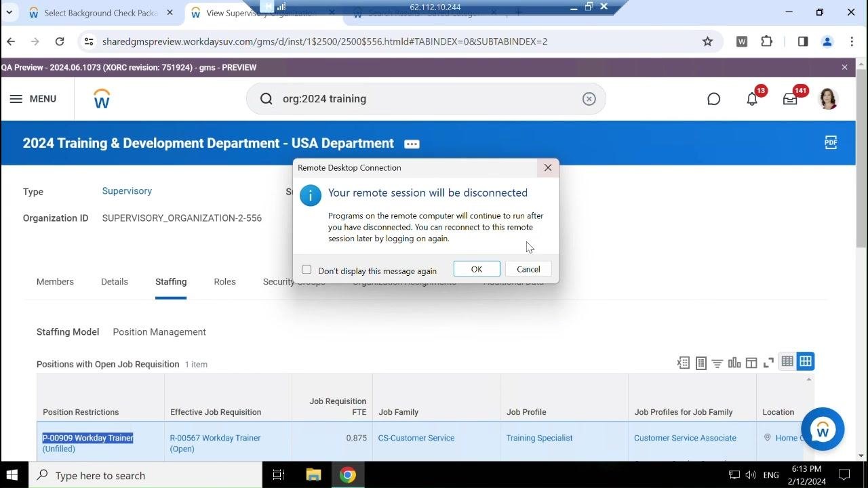Switch to Select Background Check Package browser tab
The image size is (868, 488).
[x=100, y=13]
